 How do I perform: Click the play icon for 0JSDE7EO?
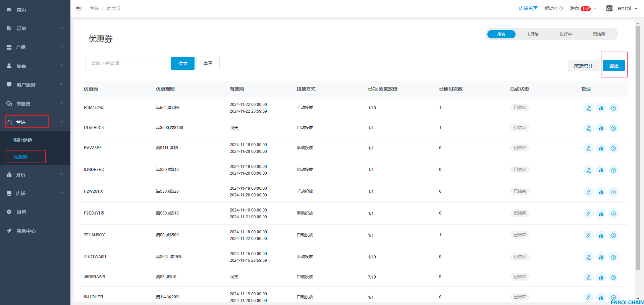click(x=613, y=170)
